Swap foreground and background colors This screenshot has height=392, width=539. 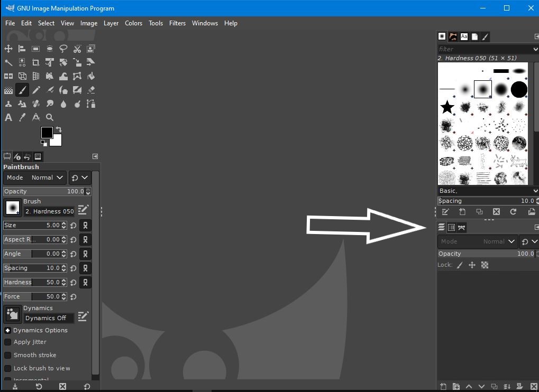(59, 129)
